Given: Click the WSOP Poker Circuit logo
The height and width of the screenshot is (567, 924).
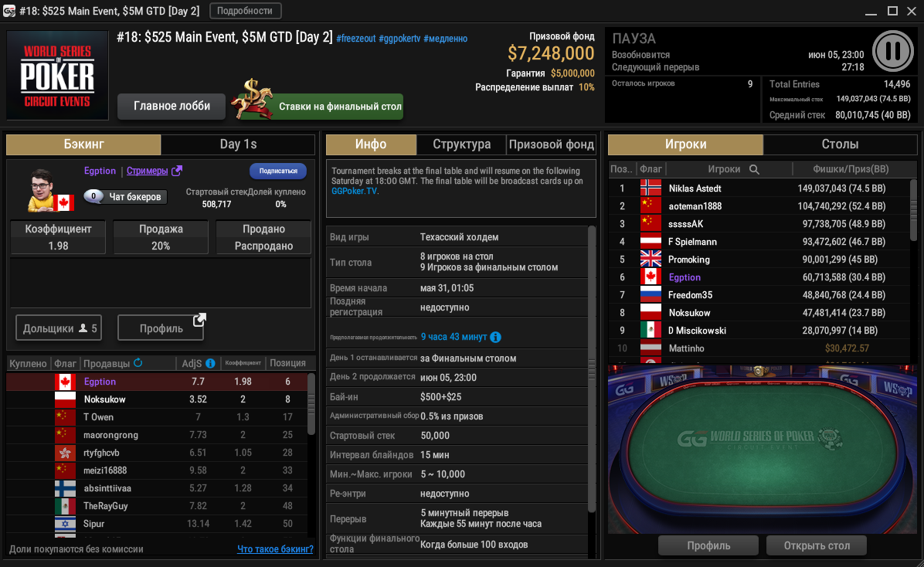Looking at the screenshot, I should 57,76.
